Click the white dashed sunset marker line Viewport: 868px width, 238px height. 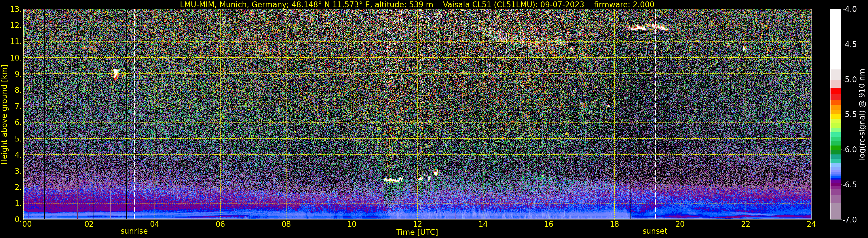(x=655, y=114)
